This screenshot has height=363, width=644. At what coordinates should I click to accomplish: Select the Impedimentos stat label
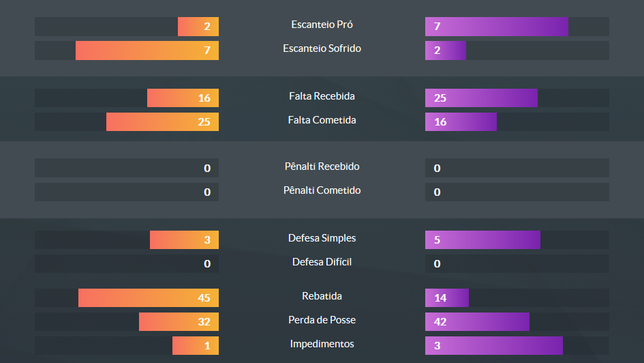pyautogui.click(x=322, y=344)
